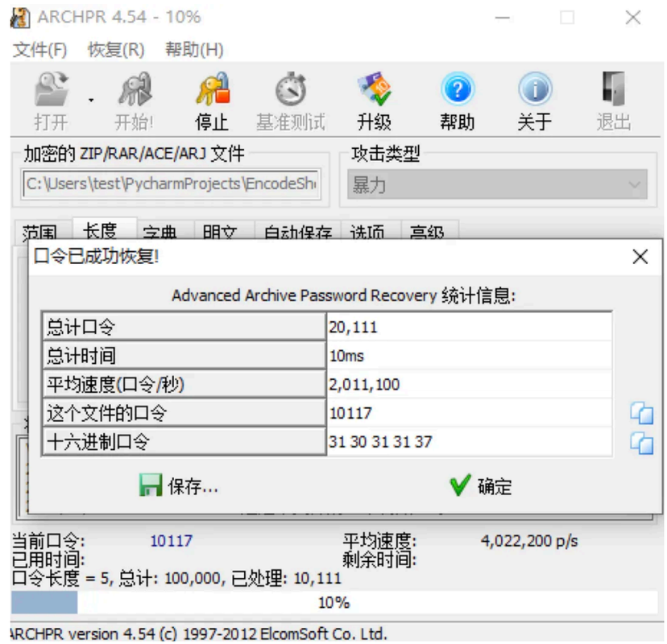Click the green checkmark beside 确定
Image resolution: width=667 pixels, height=644 pixels.
pos(460,485)
